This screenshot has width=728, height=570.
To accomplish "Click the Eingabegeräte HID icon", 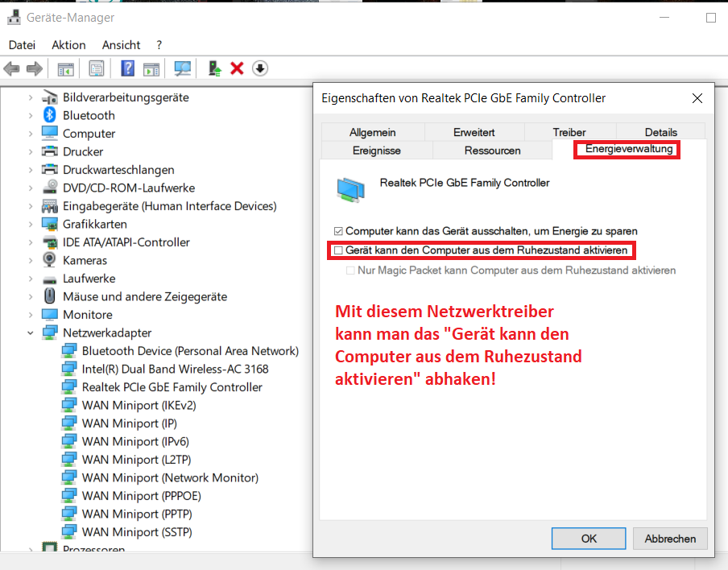I will tap(50, 205).
